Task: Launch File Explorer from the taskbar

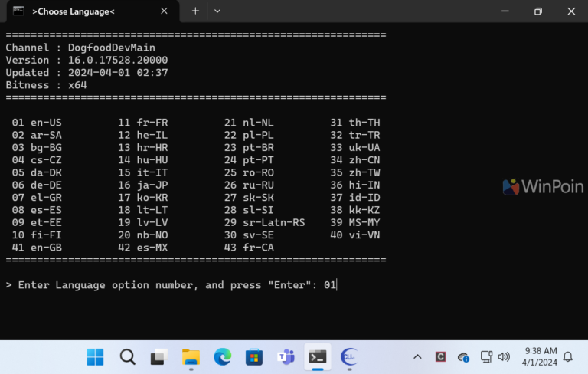Action: (191, 356)
